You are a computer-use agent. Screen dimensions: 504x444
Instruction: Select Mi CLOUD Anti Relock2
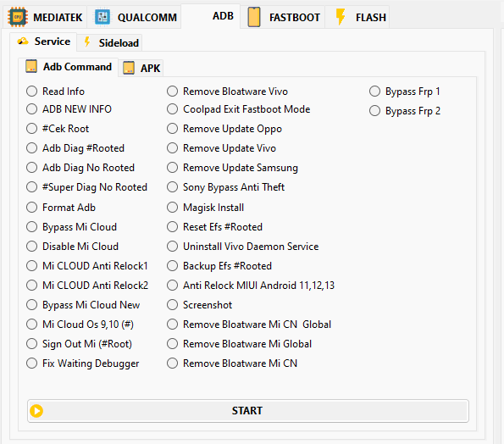pos(87,286)
